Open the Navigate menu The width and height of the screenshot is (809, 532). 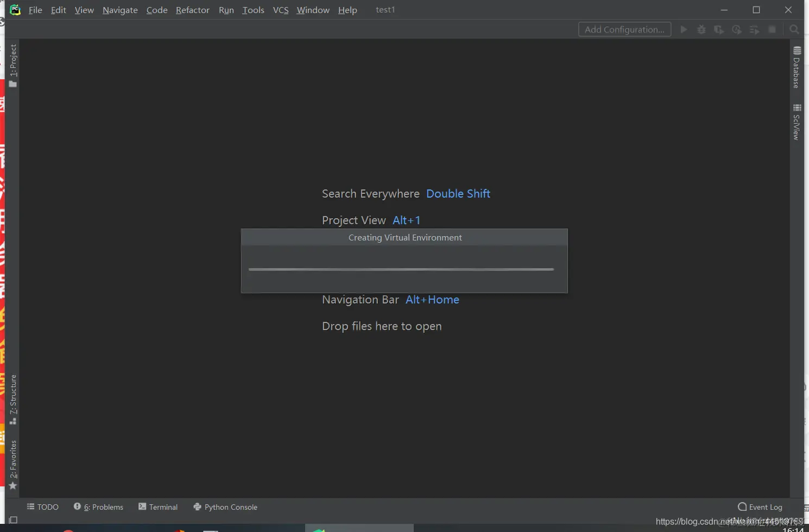click(120, 10)
